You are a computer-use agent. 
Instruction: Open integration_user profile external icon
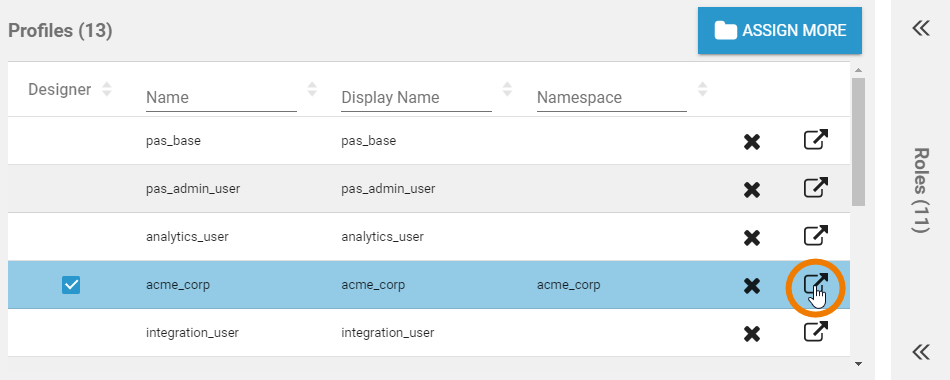click(815, 332)
